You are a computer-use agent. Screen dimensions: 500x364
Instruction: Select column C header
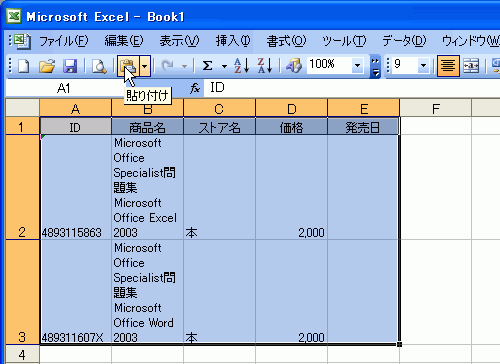pyautogui.click(x=219, y=109)
